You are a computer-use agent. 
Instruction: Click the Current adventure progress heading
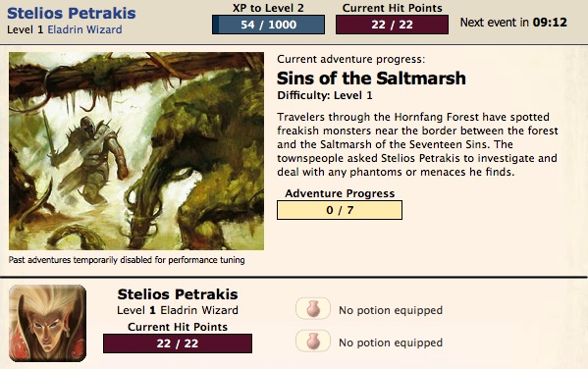(x=351, y=59)
